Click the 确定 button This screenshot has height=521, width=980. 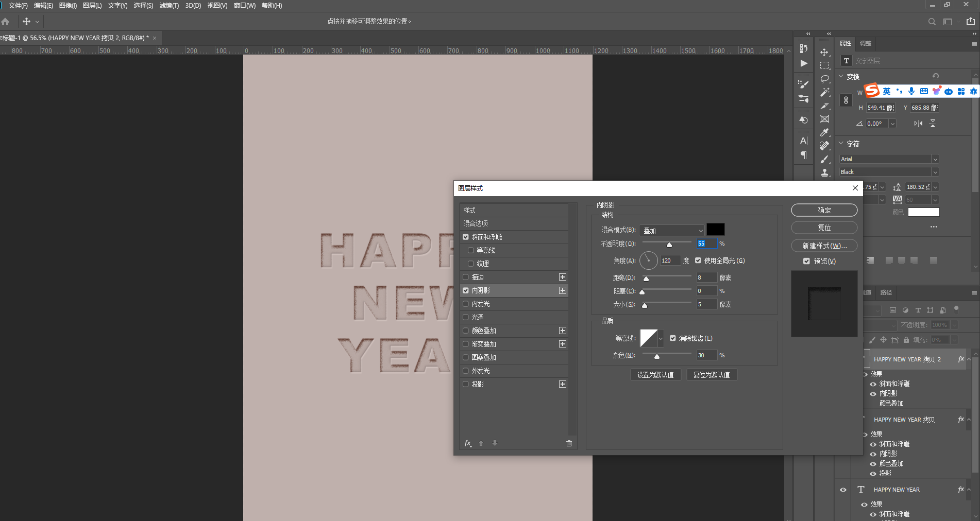coord(824,210)
